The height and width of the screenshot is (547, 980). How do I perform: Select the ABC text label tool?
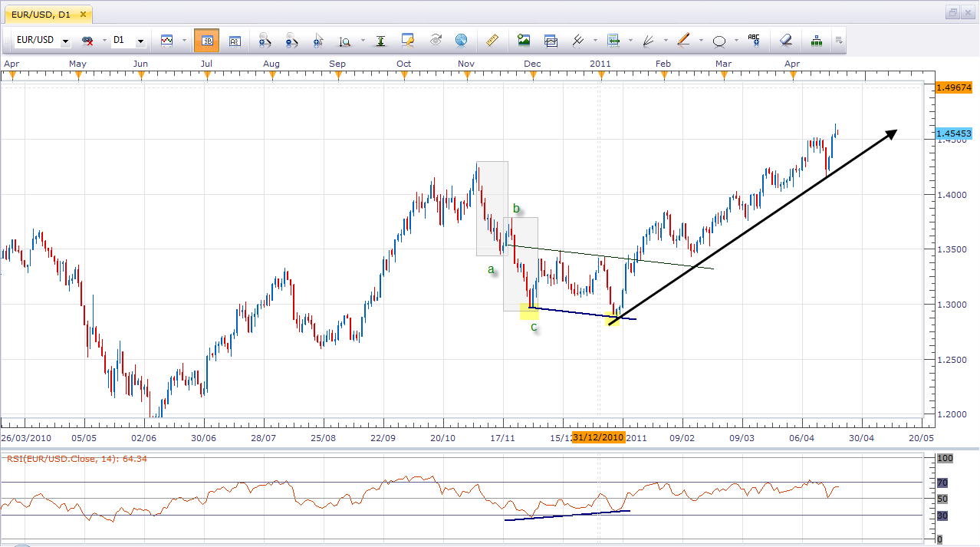point(755,41)
